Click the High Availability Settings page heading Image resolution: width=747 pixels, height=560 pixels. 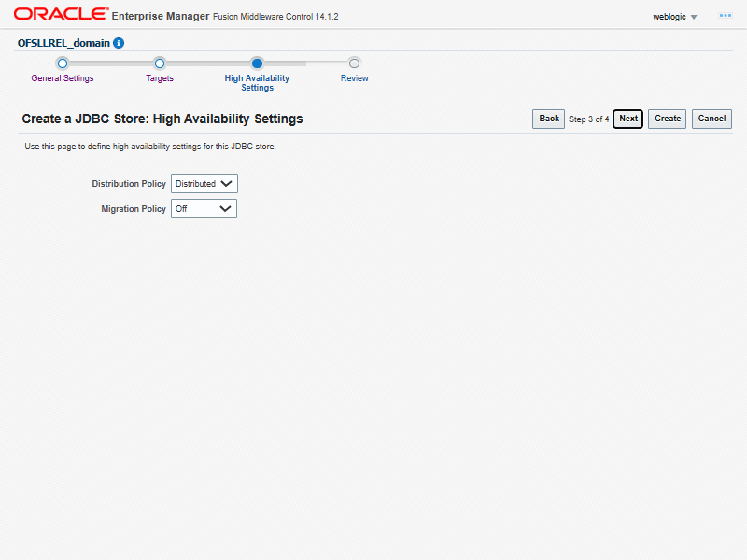162,119
